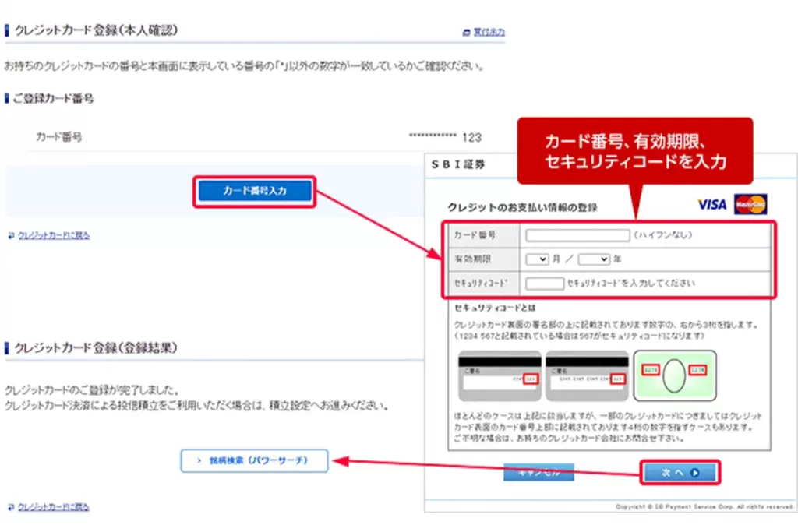Click the MasterCard logo icon
This screenshot has width=798, height=532.
[x=750, y=203]
